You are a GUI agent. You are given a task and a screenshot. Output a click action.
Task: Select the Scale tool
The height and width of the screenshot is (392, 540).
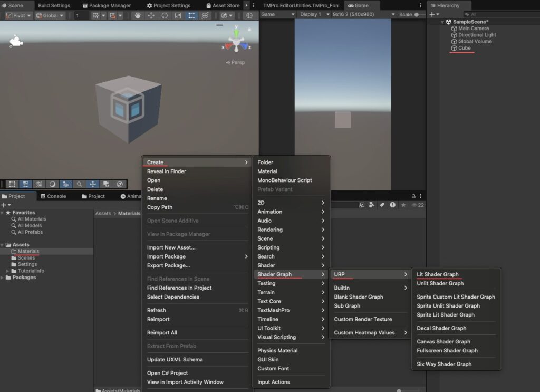(x=177, y=15)
